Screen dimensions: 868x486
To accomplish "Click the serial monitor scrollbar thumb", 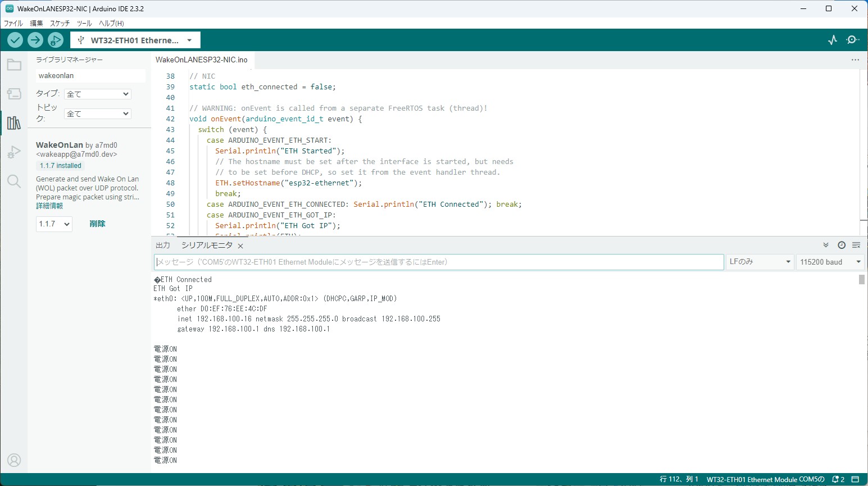I will click(x=861, y=279).
